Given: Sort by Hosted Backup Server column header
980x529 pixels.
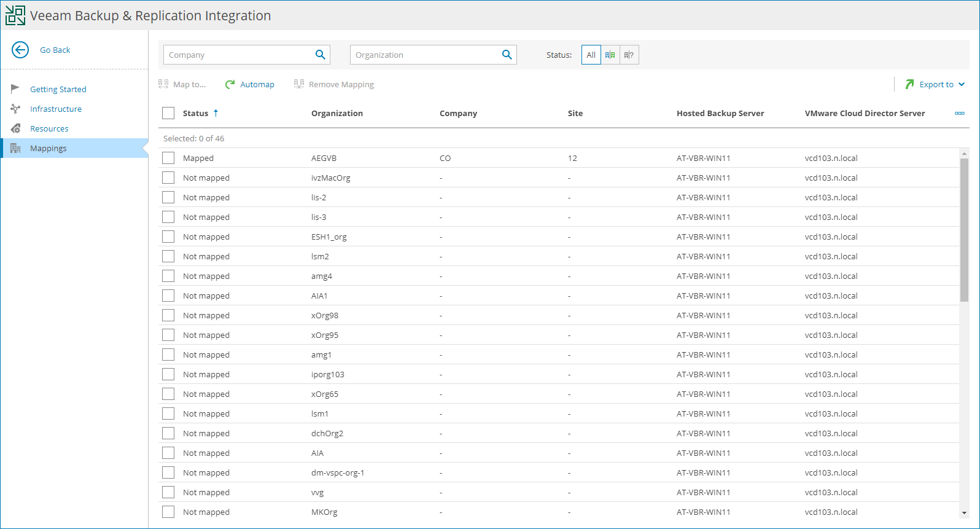Looking at the screenshot, I should (720, 113).
